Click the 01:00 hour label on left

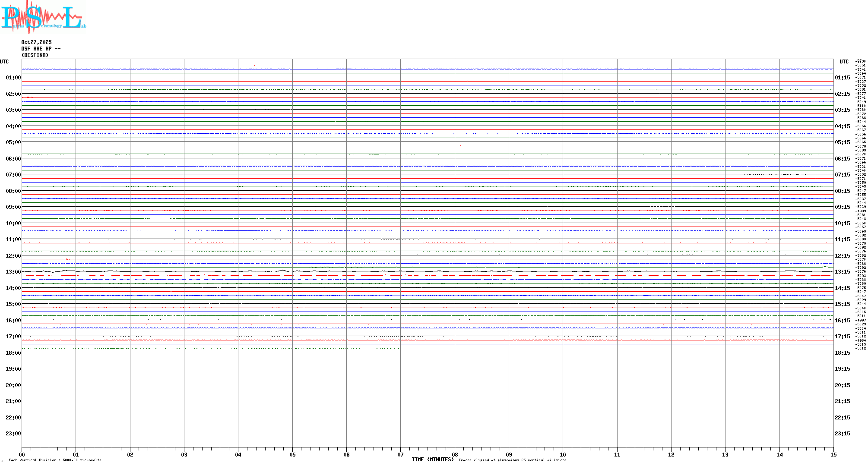13,78
